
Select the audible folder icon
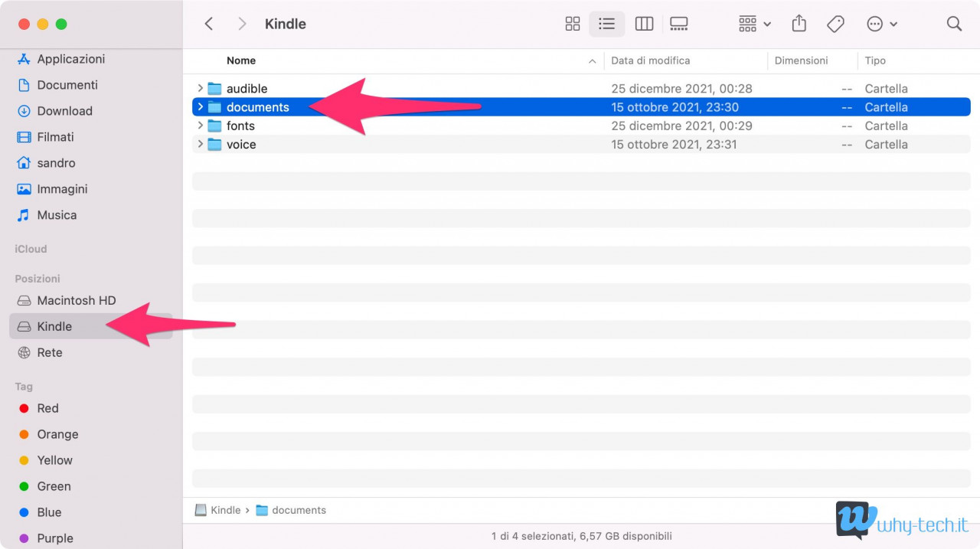214,89
